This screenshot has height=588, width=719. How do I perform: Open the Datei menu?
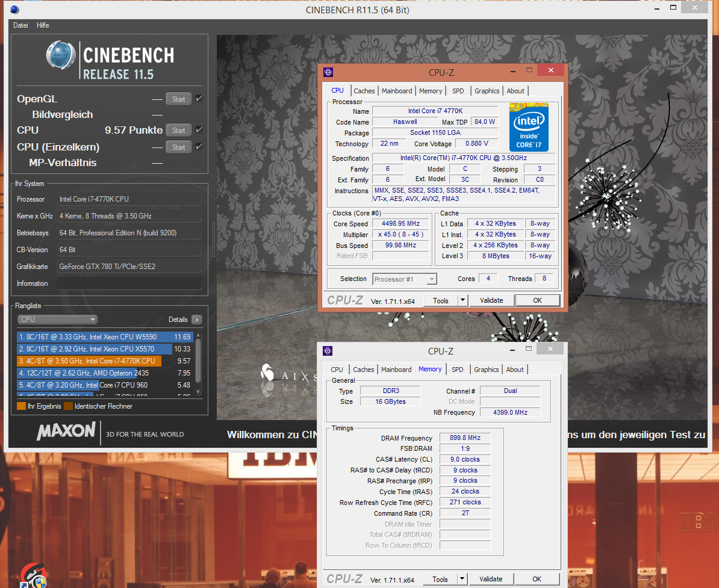click(20, 25)
